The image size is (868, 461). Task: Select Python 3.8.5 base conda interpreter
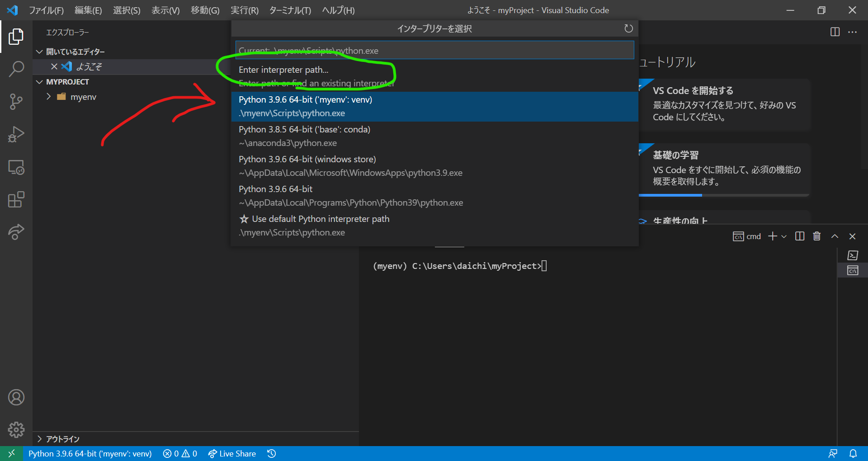[x=434, y=136]
